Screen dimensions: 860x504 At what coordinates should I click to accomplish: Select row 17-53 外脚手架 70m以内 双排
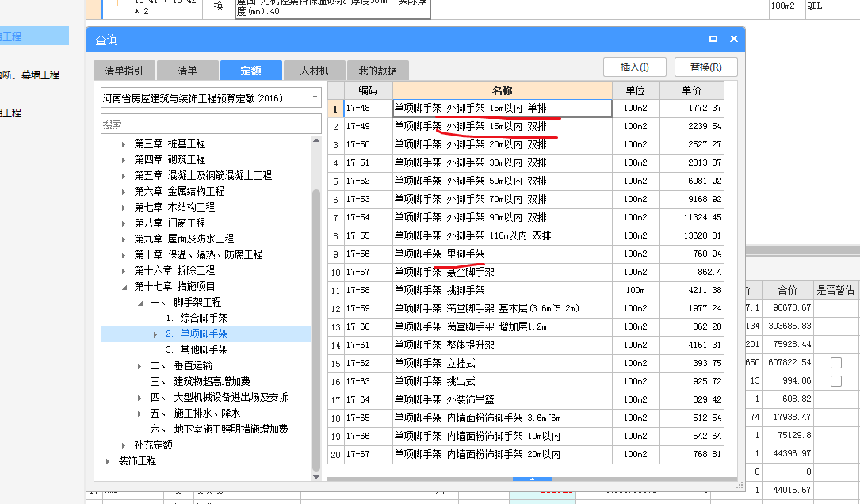tap(526, 200)
